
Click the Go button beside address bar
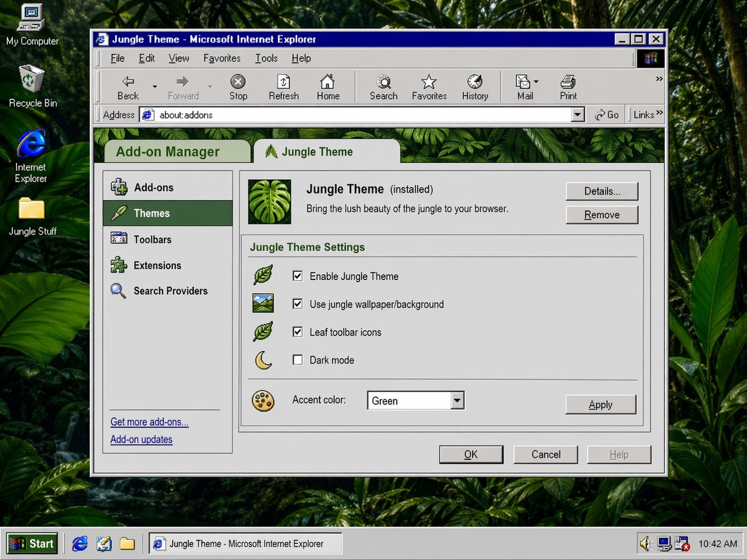[607, 114]
